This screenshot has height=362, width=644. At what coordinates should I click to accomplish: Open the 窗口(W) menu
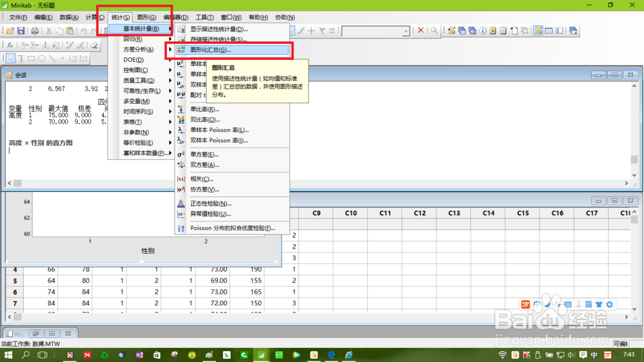click(231, 17)
